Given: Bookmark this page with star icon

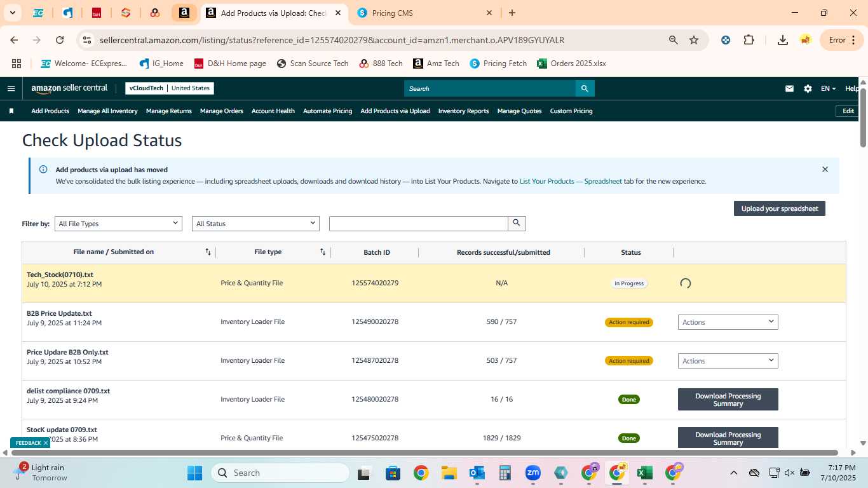Looking at the screenshot, I should coord(694,40).
